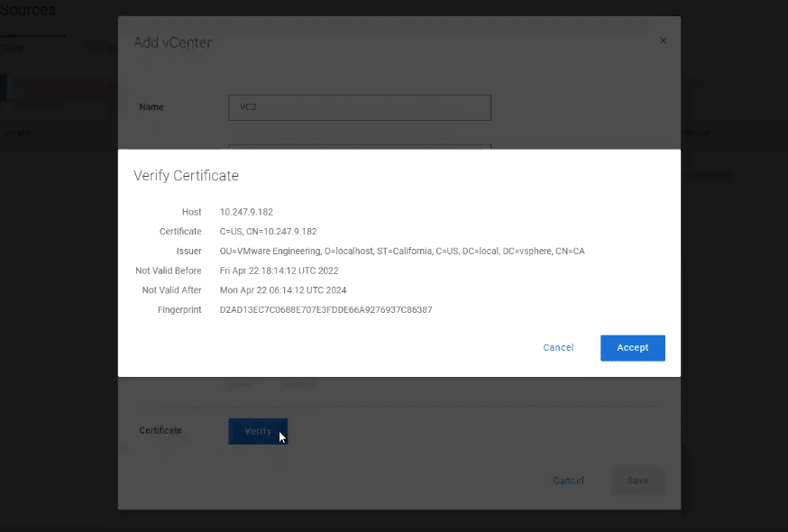Click the Issuer label
788x532 pixels.
point(189,251)
